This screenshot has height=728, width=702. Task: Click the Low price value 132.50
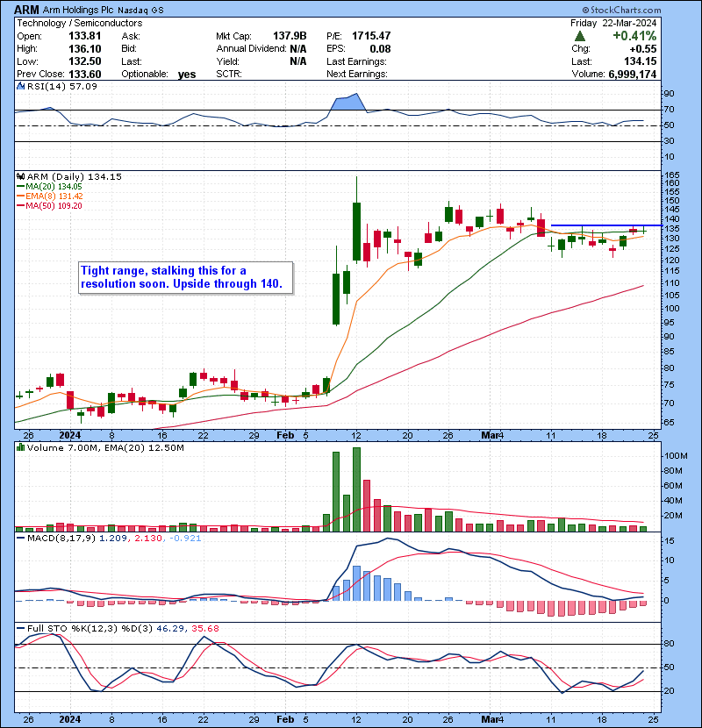(x=85, y=61)
